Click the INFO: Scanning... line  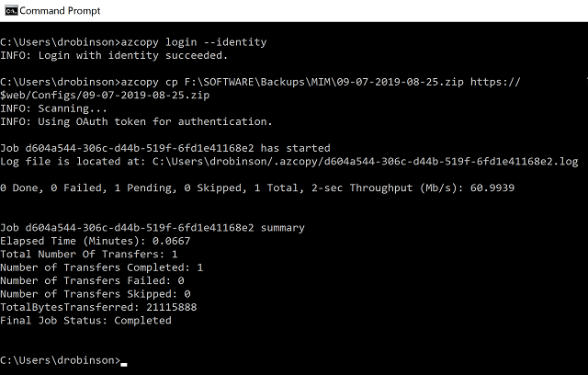(x=53, y=108)
